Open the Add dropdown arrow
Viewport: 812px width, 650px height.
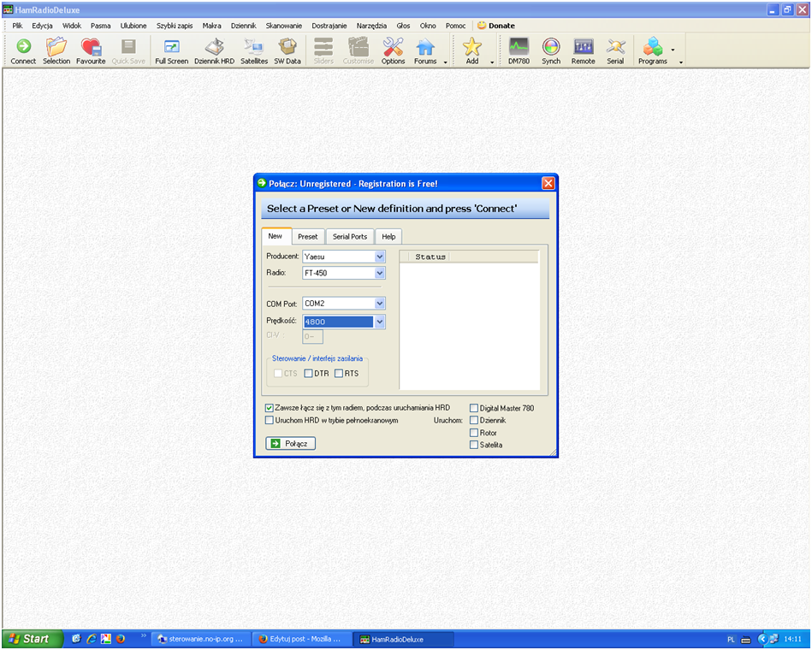[x=492, y=62]
